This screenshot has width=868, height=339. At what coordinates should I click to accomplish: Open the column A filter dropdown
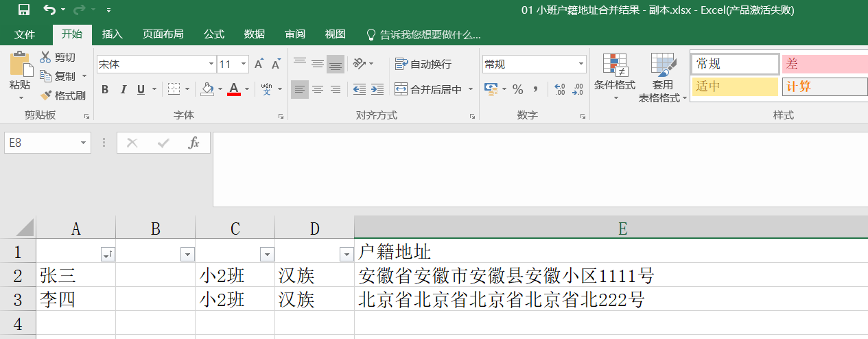click(108, 255)
